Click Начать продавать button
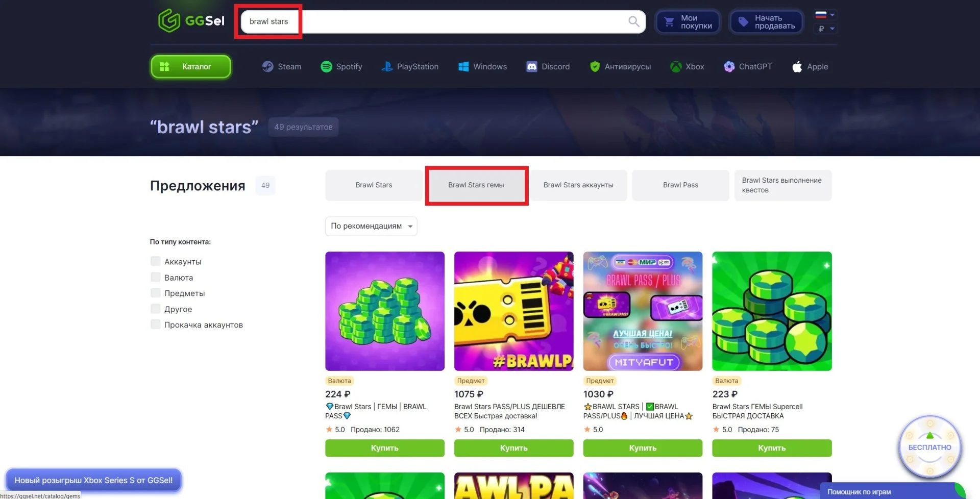The width and height of the screenshot is (980, 499). [x=766, y=22]
